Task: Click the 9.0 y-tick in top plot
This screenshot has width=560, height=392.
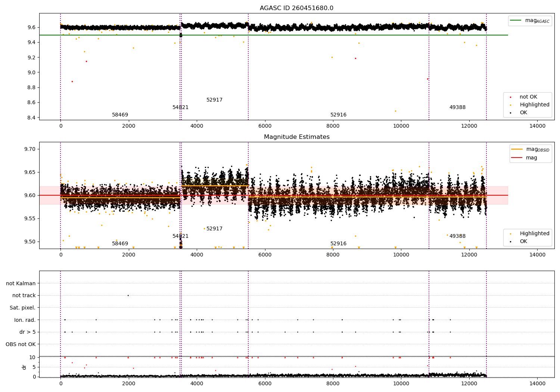Action: (x=31, y=73)
